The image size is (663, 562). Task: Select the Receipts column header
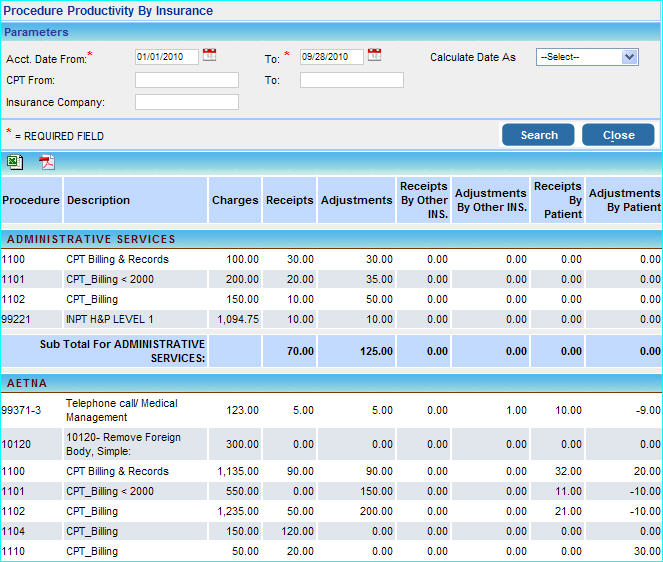(x=289, y=200)
